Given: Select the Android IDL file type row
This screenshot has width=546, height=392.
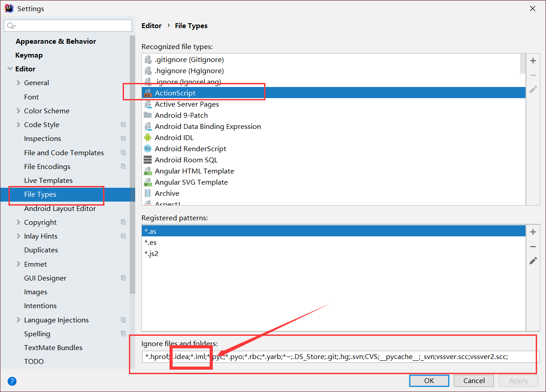Looking at the screenshot, I should (x=334, y=138).
